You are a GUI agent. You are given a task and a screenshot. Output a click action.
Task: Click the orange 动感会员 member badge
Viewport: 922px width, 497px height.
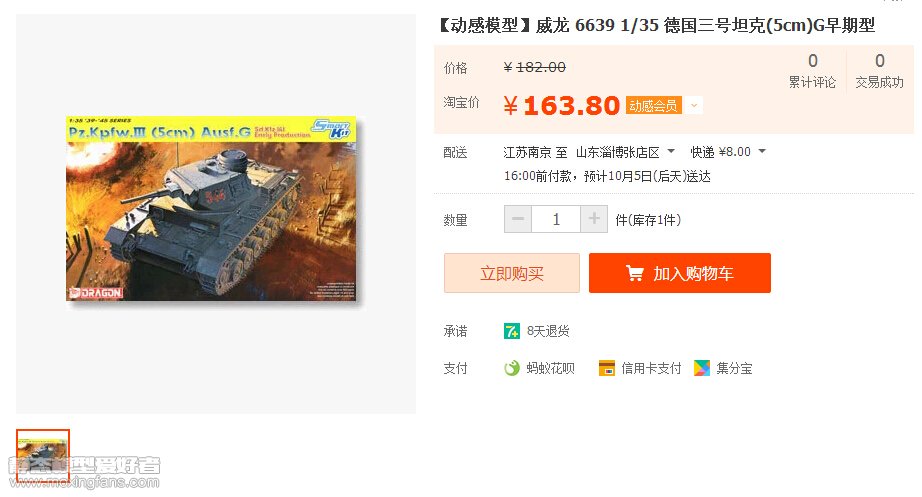pyautogui.click(x=653, y=106)
